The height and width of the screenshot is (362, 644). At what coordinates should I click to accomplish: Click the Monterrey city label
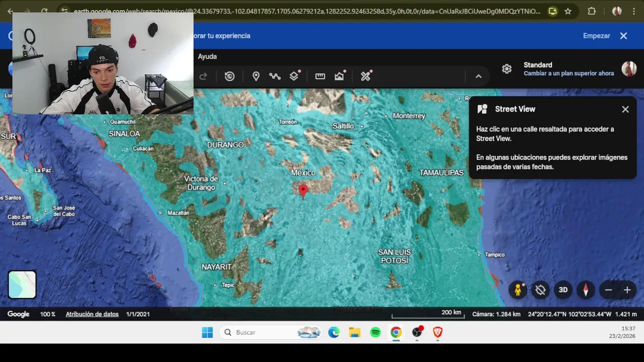[409, 116]
